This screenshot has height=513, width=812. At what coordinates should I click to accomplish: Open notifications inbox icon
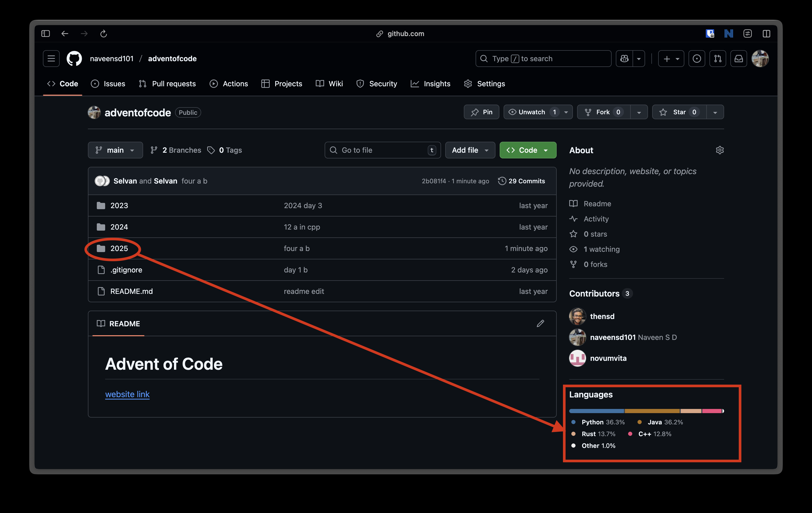click(x=738, y=59)
